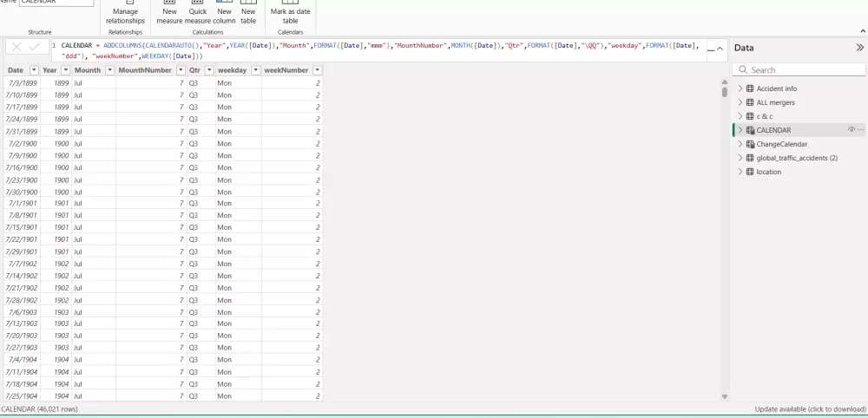
Task: Select ALL mergers table icon
Action: click(750, 102)
